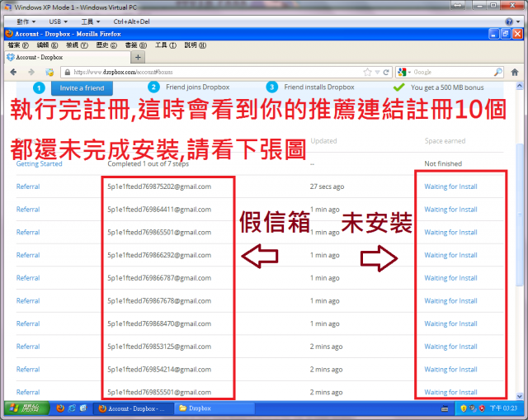The image size is (528, 420).
Task: Select email 5p1e1ftedd769867678@gmail.com
Action: [x=159, y=301]
